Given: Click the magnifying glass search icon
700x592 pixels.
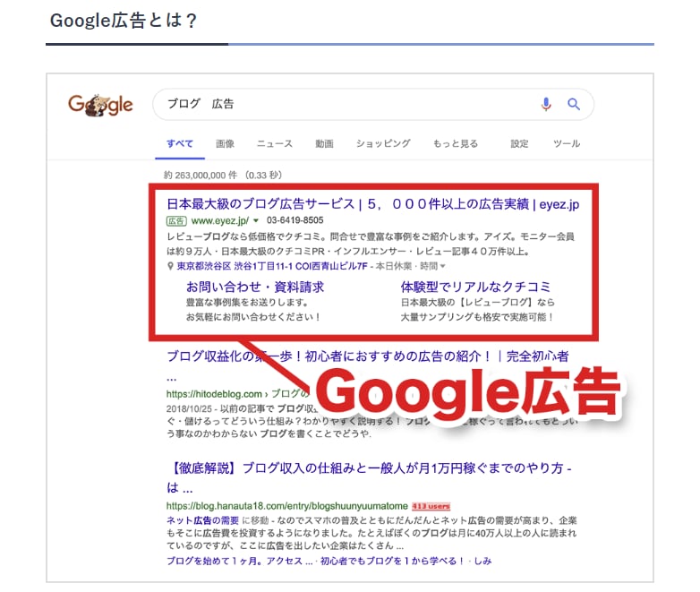Looking at the screenshot, I should (574, 104).
